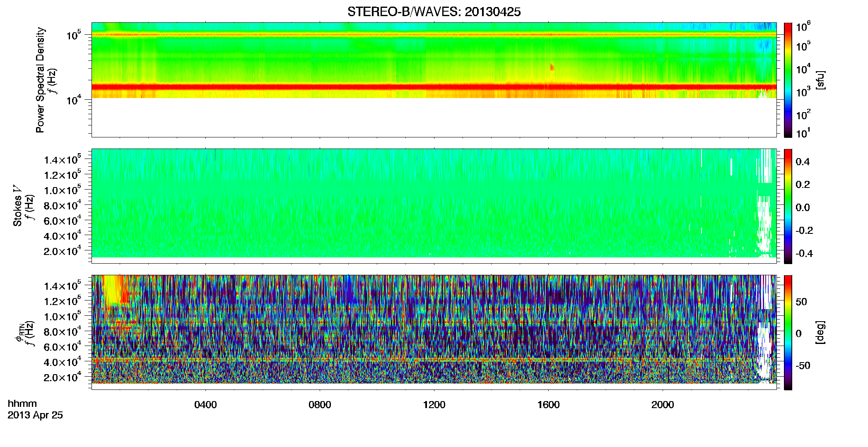Select the 0800 time axis label
868x447 pixels.
[x=320, y=405]
